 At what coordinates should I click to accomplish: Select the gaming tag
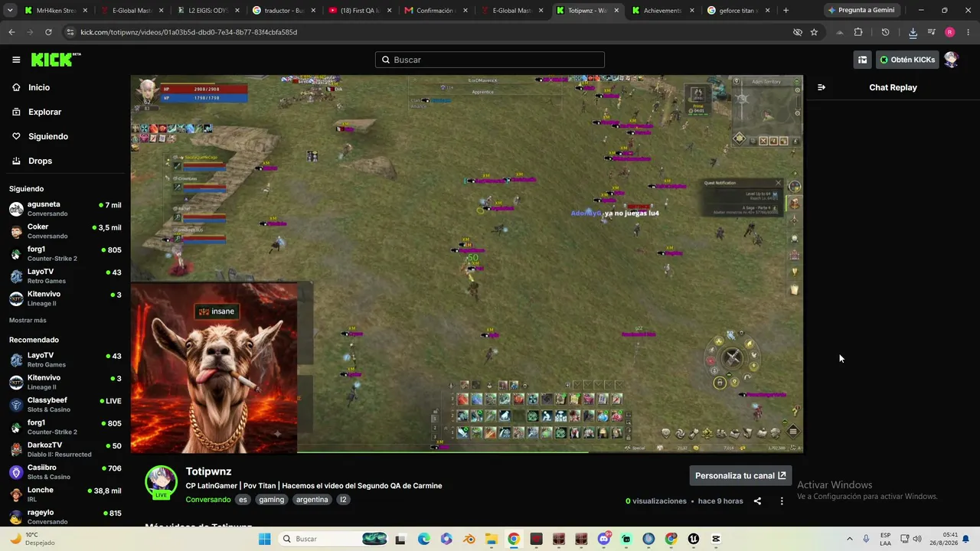click(271, 500)
